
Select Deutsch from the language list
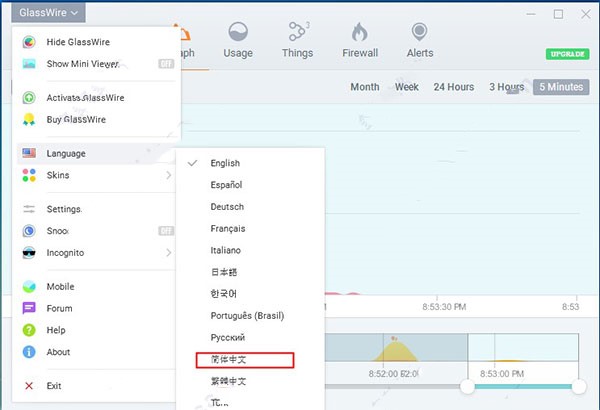[226, 207]
